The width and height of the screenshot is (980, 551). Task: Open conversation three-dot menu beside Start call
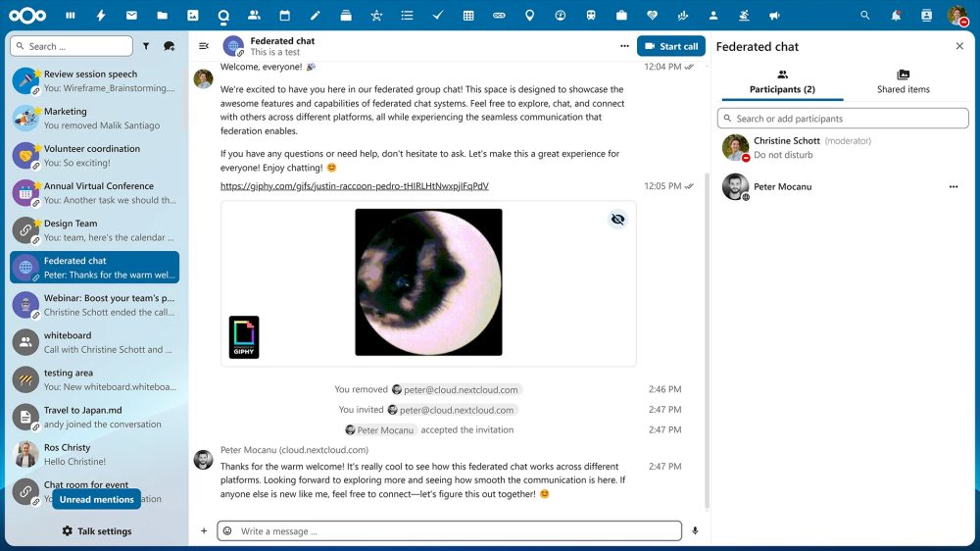624,46
